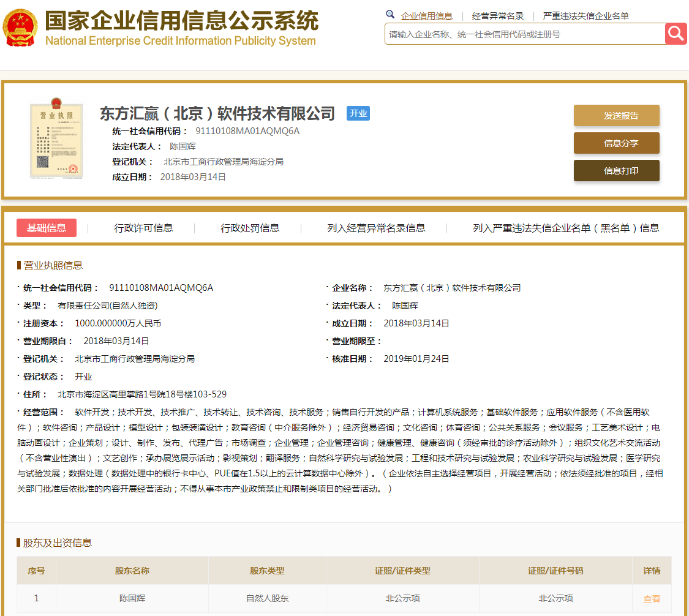Click 查看 details link for shareholder 陈国辉
Image resolution: width=689 pixels, height=616 pixels.
coord(652,599)
